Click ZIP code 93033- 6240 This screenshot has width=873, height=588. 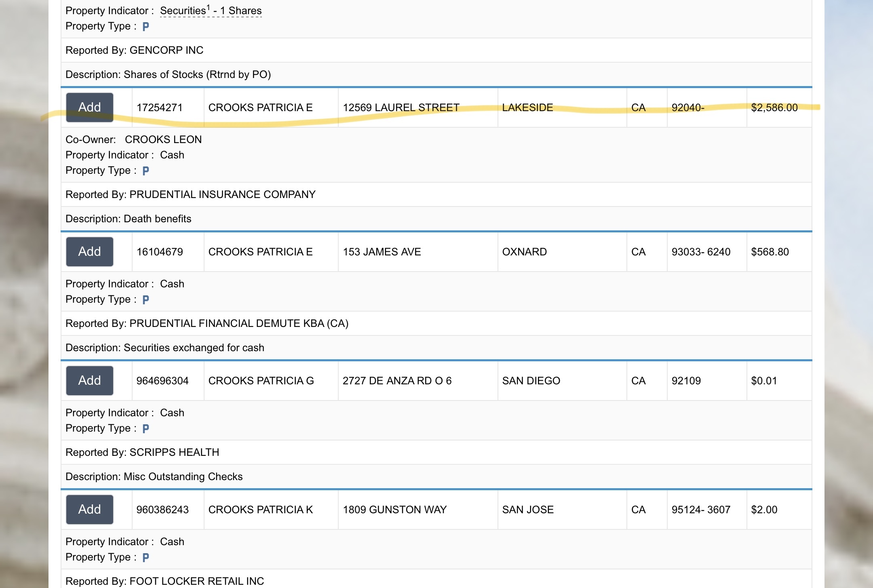(701, 252)
